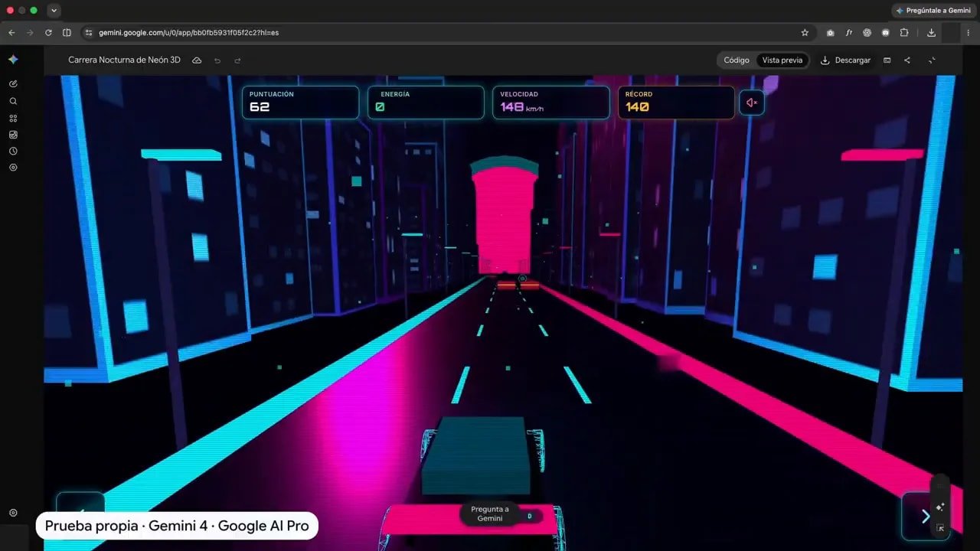Go back to the previous page
Image resolution: width=980 pixels, height=551 pixels.
pyautogui.click(x=11, y=33)
